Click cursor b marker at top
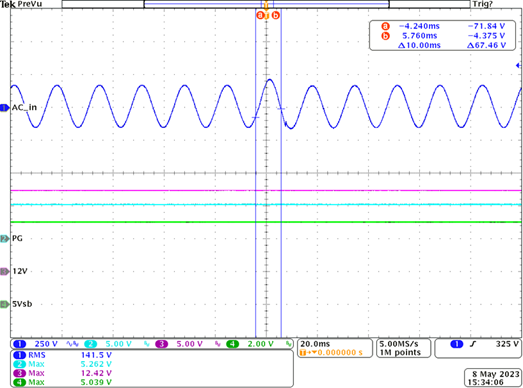The image size is (523, 388). click(x=276, y=15)
